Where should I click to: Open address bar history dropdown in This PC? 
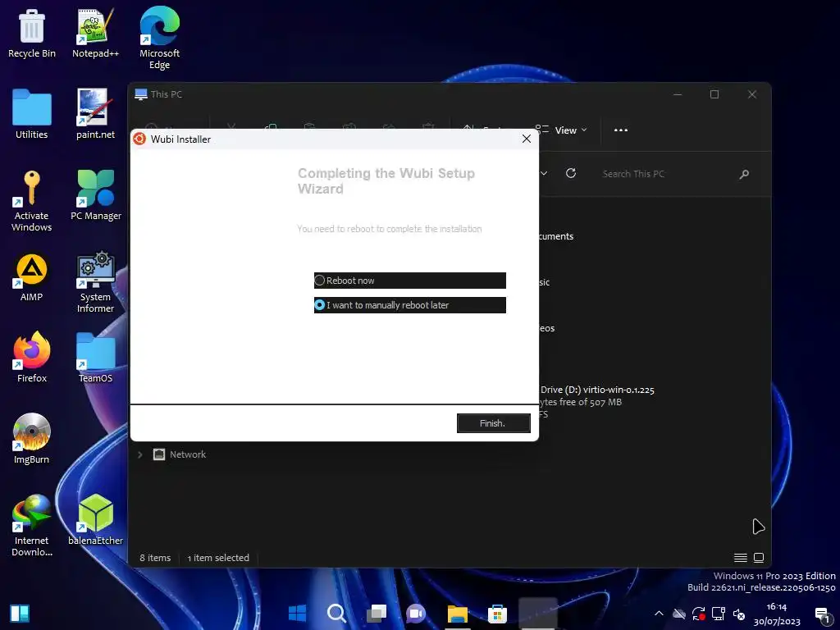pyautogui.click(x=544, y=173)
